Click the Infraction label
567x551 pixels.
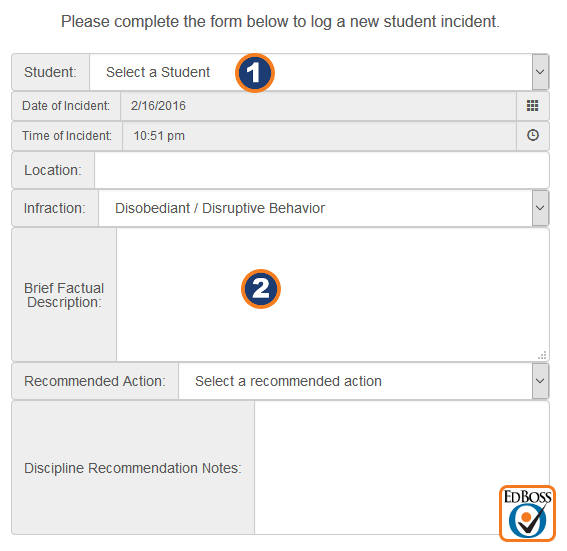tap(55, 208)
